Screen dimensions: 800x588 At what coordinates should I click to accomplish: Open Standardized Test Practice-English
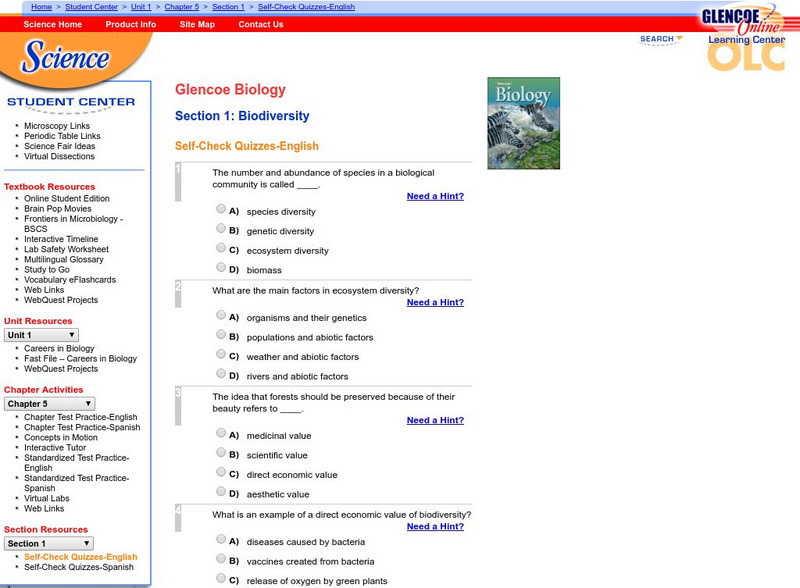(x=77, y=462)
